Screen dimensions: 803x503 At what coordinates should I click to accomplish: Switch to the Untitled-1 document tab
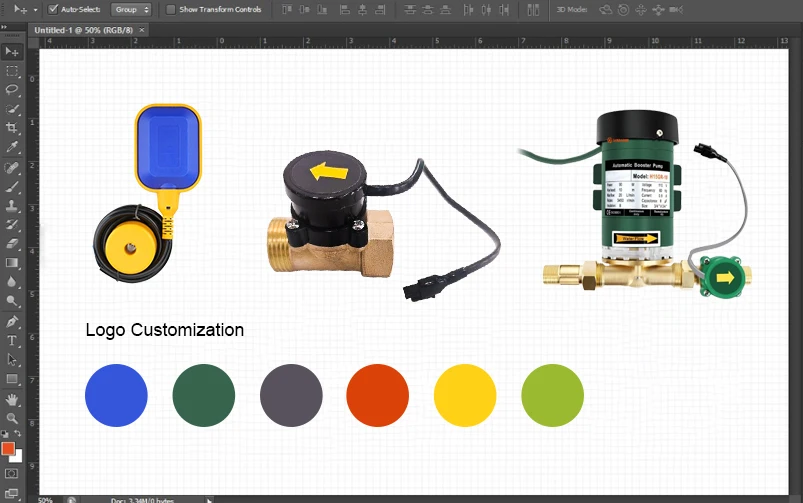(84, 30)
